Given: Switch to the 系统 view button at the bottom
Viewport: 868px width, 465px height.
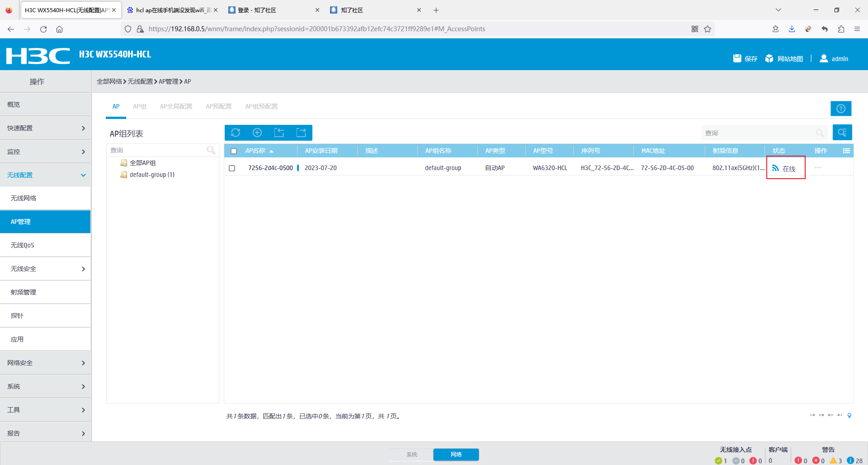Looking at the screenshot, I should point(411,455).
